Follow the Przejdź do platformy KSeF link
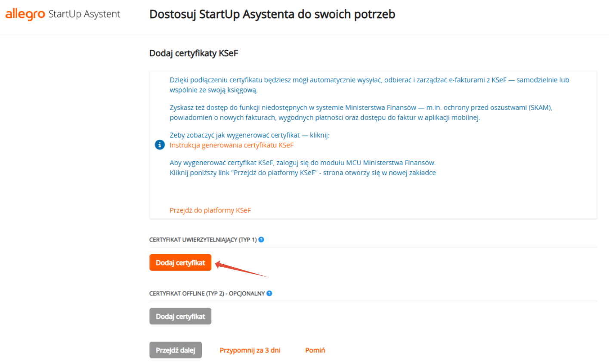This screenshot has height=364, width=609. tap(210, 210)
